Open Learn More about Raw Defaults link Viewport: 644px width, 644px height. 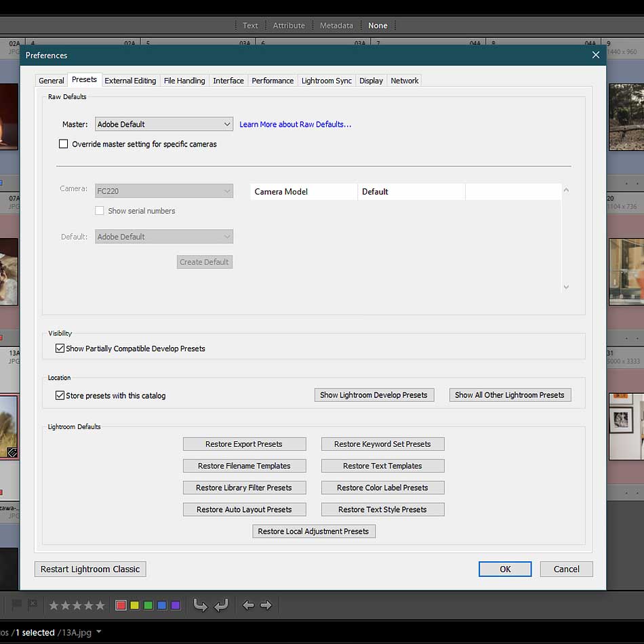pyautogui.click(x=296, y=124)
